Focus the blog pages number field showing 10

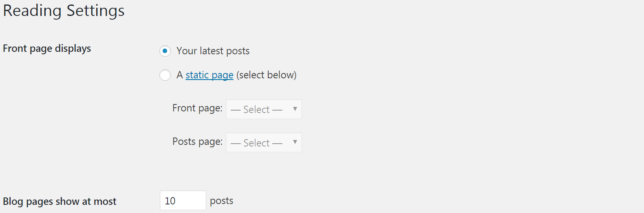[183, 200]
